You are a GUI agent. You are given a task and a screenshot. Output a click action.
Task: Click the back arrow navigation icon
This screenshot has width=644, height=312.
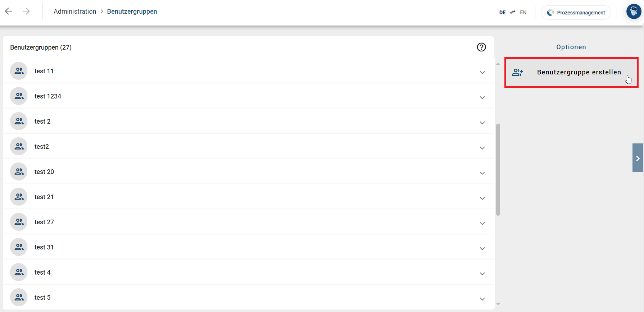pos(8,11)
